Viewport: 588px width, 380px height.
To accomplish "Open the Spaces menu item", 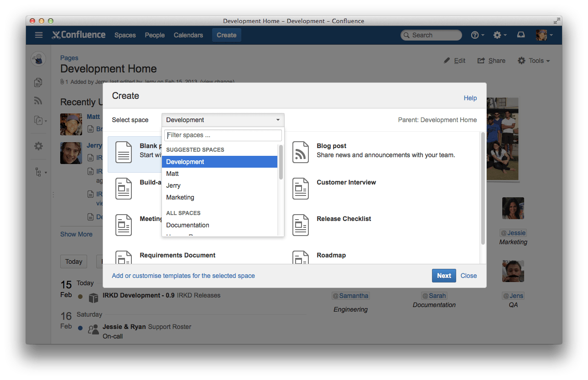I will pyautogui.click(x=125, y=35).
